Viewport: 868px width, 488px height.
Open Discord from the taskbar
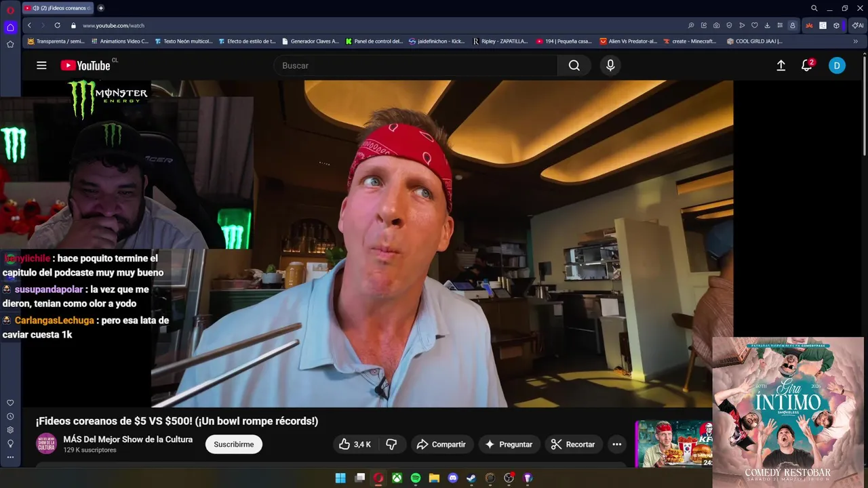453,478
